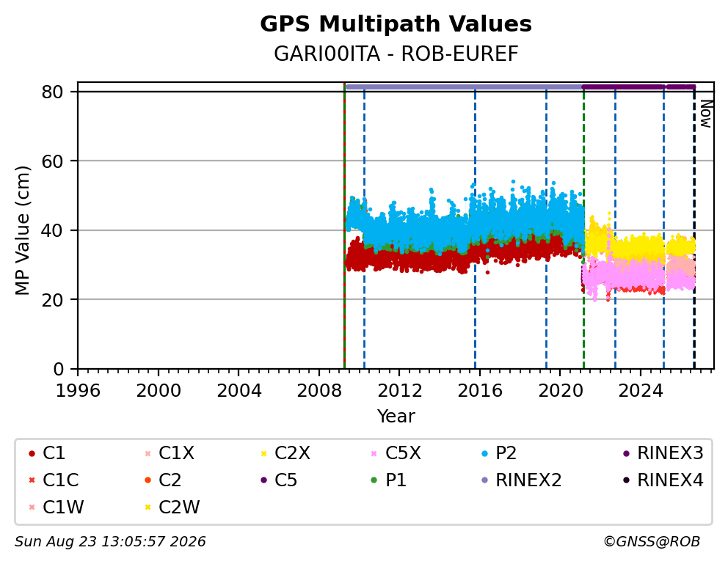Viewport: 728px width, 564px height.
Task: Click the magenta C5X legend marker
Action: click(x=374, y=453)
